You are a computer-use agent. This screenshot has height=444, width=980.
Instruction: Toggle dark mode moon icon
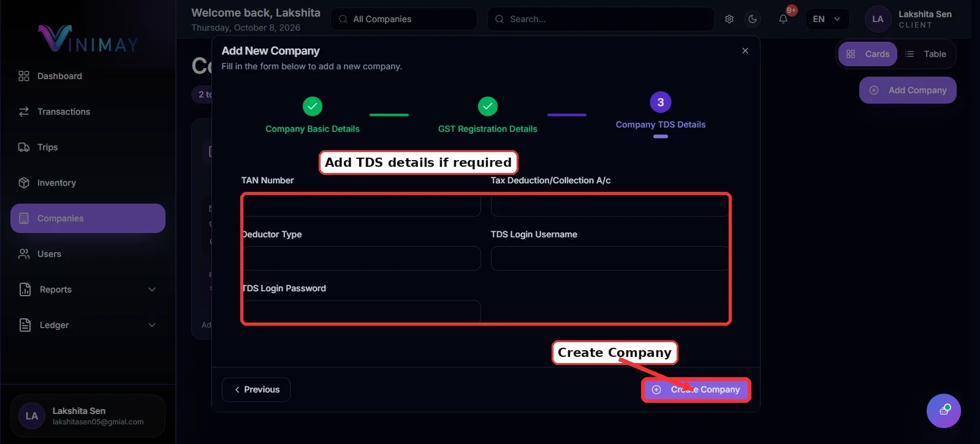point(753,19)
